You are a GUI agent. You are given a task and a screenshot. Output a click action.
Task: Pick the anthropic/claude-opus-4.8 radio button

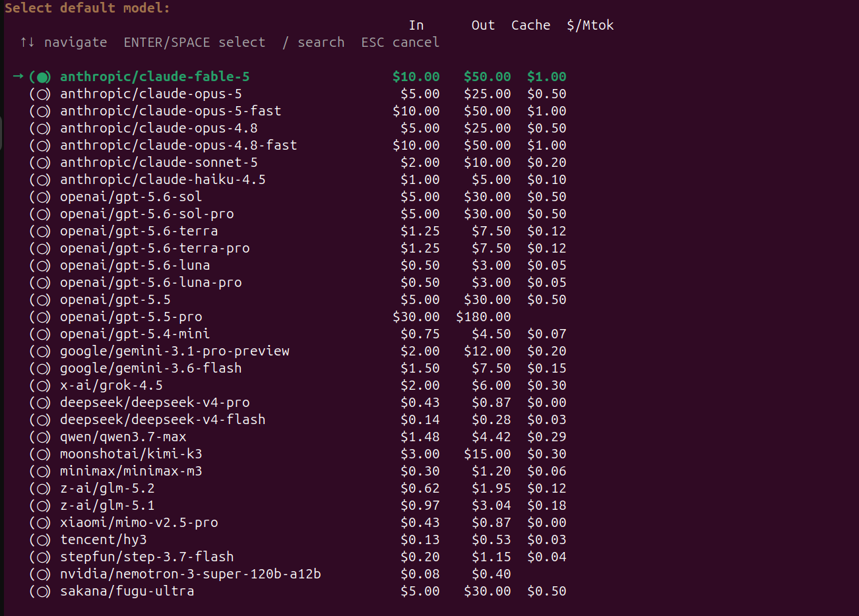tap(40, 129)
